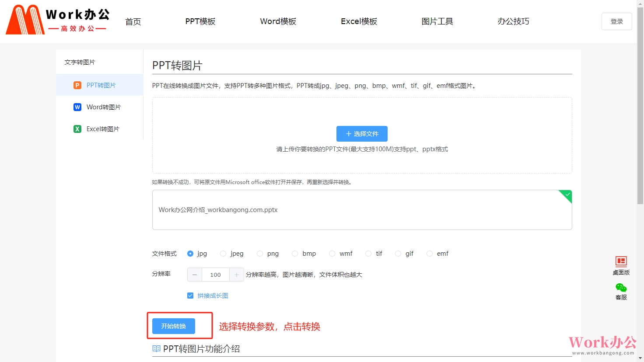The image size is (644, 362).
Task: Open the Word转图片 sidebar item
Action: (x=100, y=107)
